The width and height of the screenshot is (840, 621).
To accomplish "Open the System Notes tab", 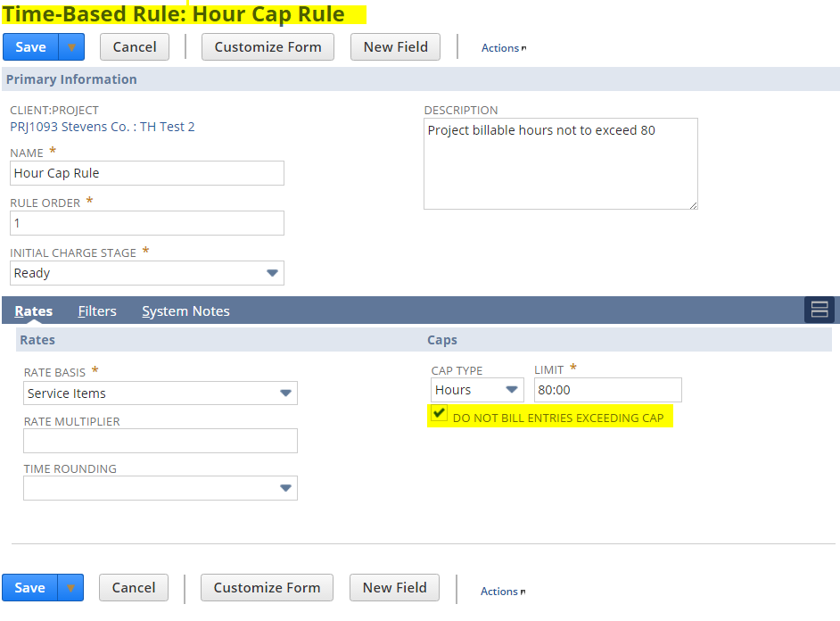I will click(x=185, y=311).
